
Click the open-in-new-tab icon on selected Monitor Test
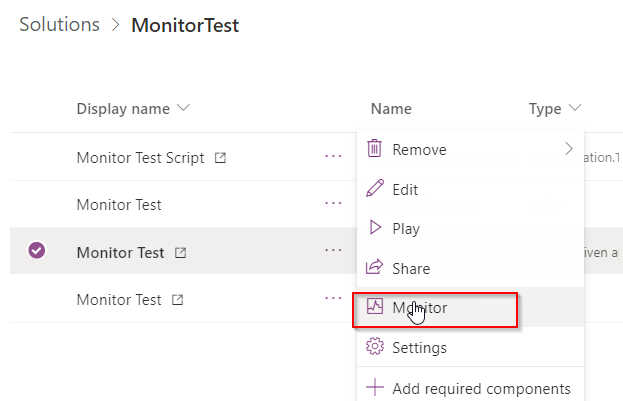[180, 253]
